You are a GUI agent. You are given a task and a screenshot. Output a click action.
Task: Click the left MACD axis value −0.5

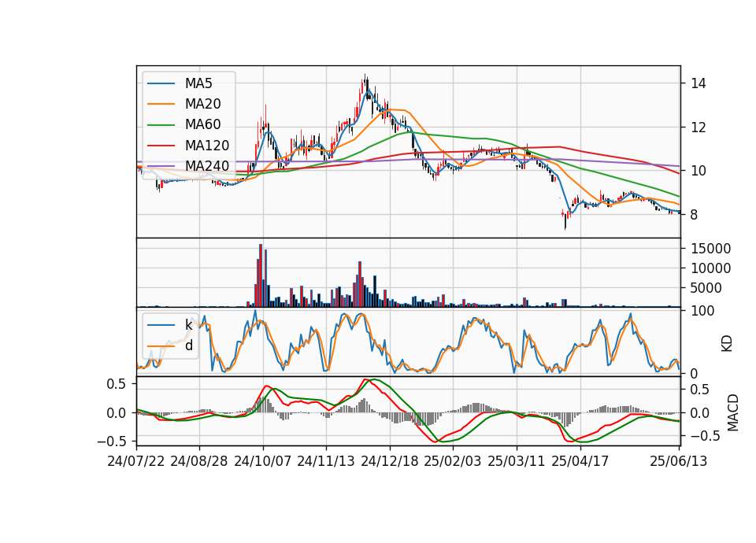point(111,441)
